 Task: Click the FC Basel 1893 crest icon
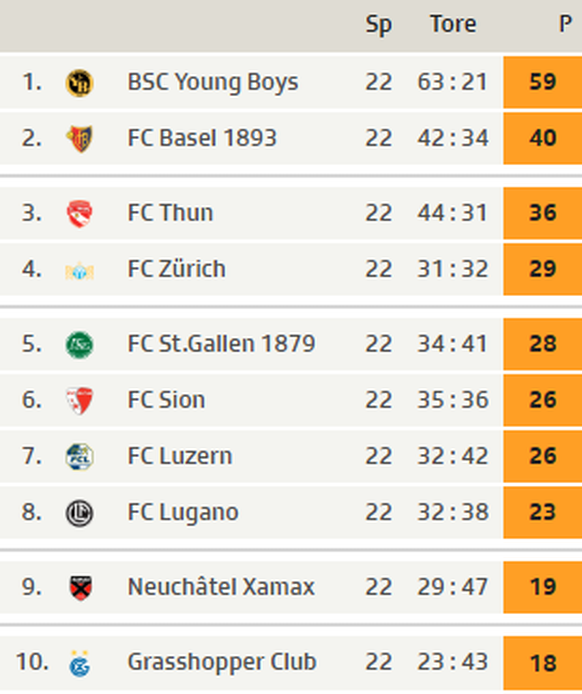tap(80, 139)
